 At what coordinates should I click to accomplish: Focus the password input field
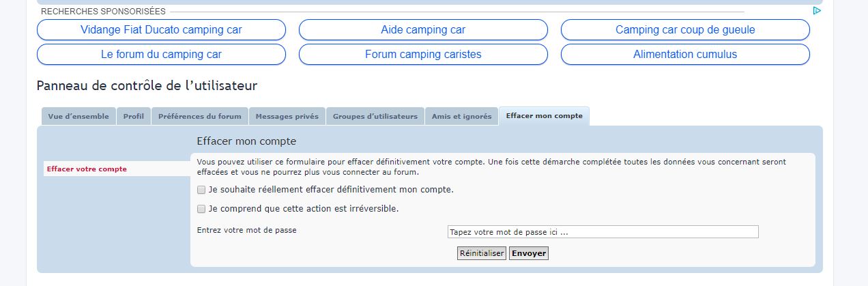(603, 232)
